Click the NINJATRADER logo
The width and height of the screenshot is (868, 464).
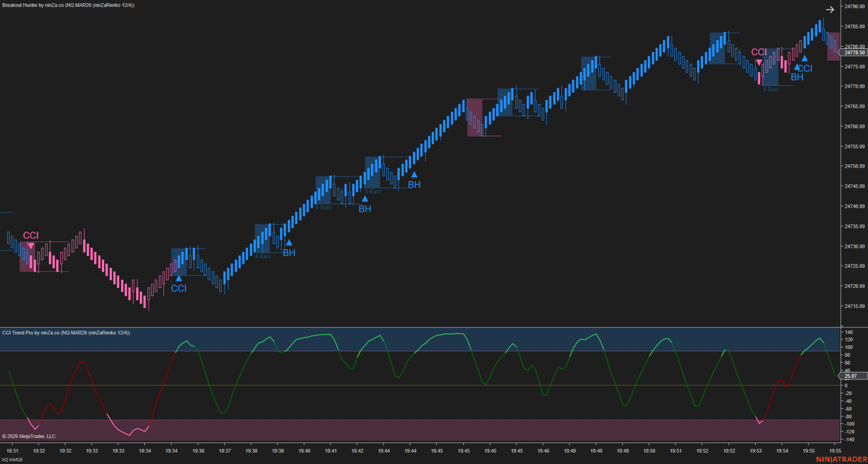(841, 459)
